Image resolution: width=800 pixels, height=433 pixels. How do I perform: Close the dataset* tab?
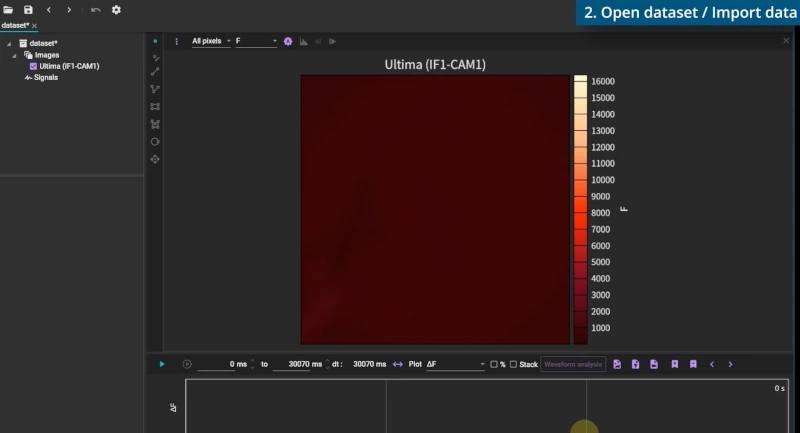click(x=34, y=26)
